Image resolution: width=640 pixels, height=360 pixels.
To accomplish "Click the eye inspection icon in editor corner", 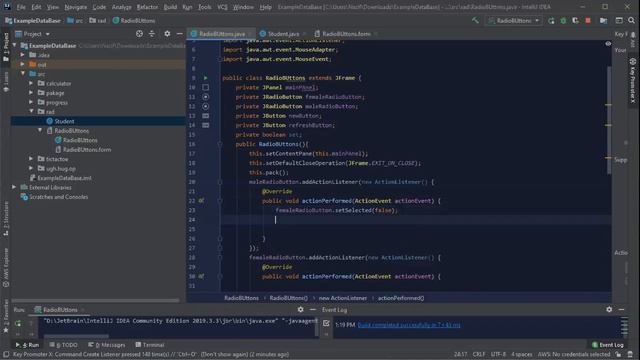I will (608, 44).
